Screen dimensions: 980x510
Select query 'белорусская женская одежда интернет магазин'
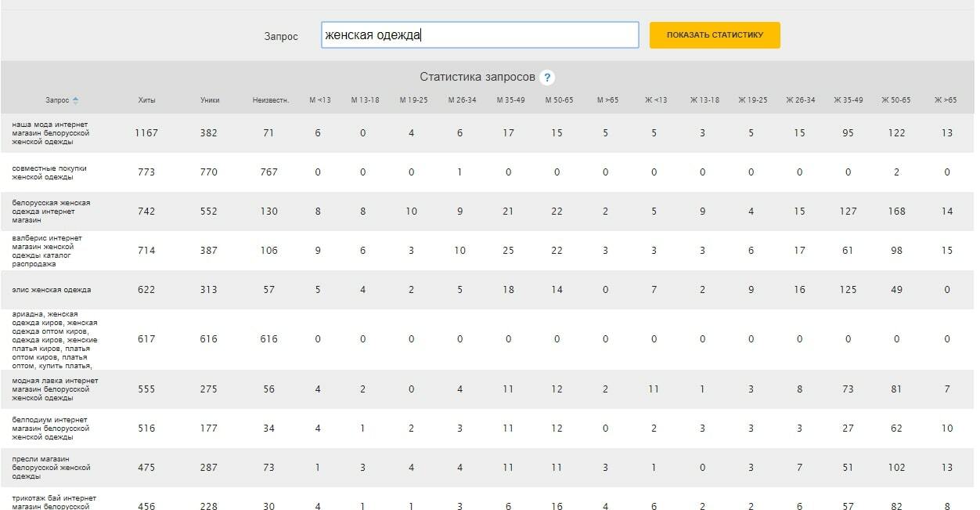pyautogui.click(x=51, y=212)
